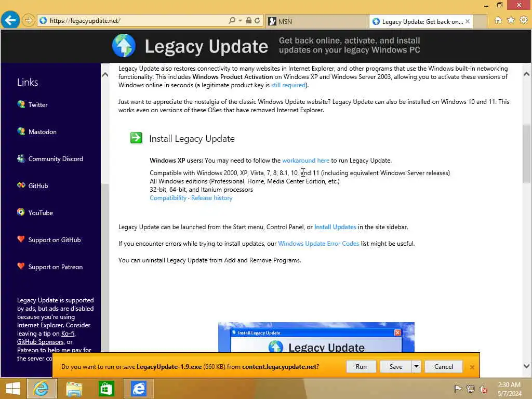Click the muted volume tray icon
This screenshot has width=532, height=399.
(483, 389)
